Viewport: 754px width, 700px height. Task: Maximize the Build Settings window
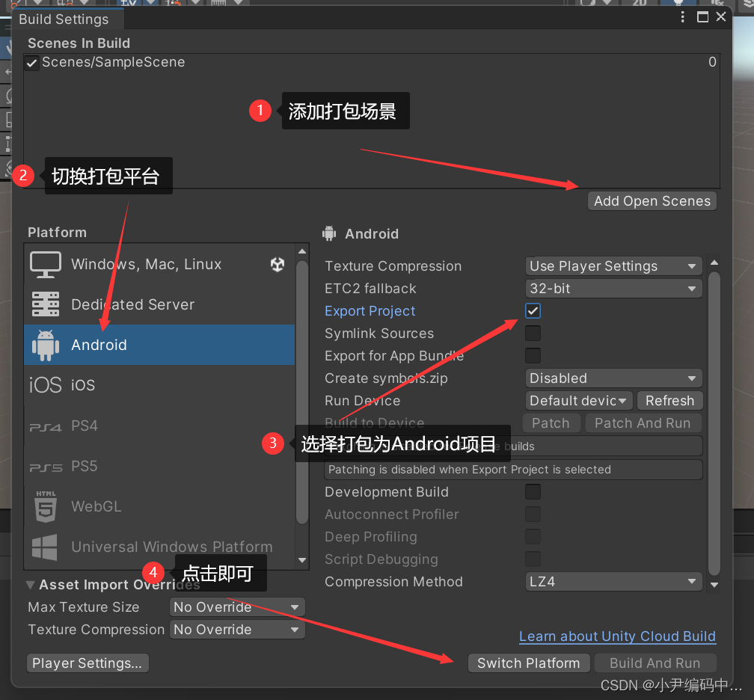702,17
